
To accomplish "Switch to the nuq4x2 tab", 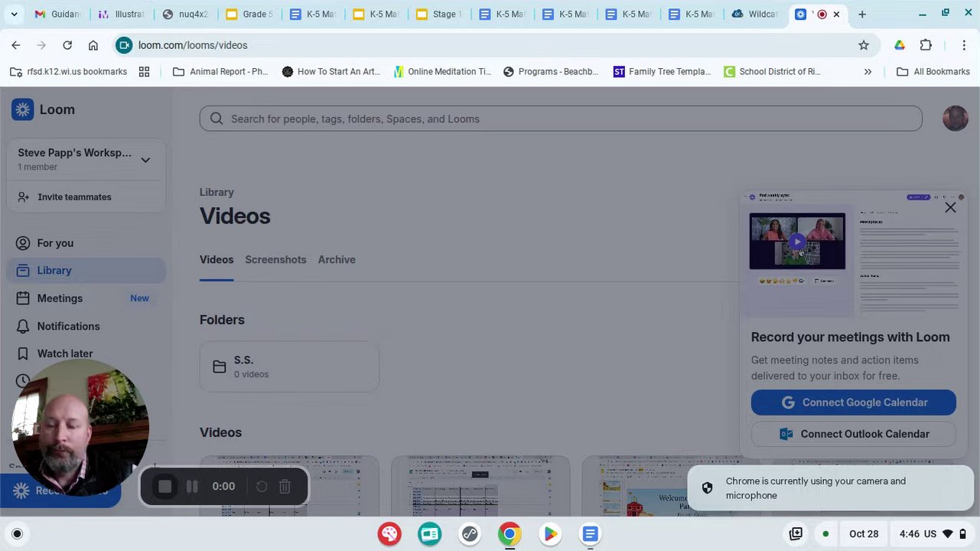I will pos(184,15).
